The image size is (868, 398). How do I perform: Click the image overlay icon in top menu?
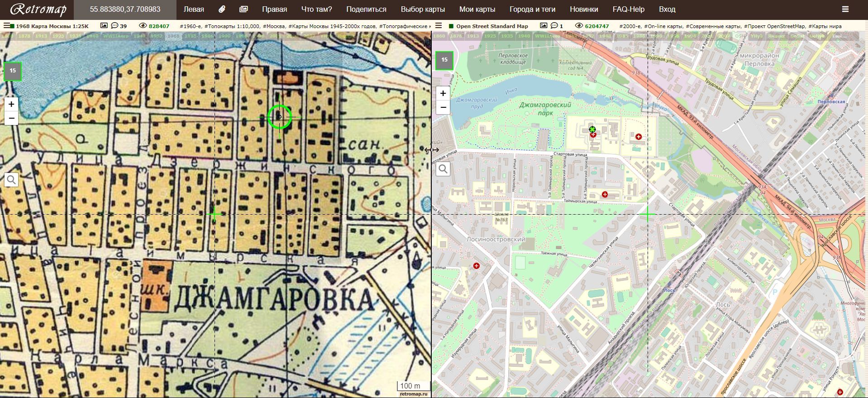point(243,10)
